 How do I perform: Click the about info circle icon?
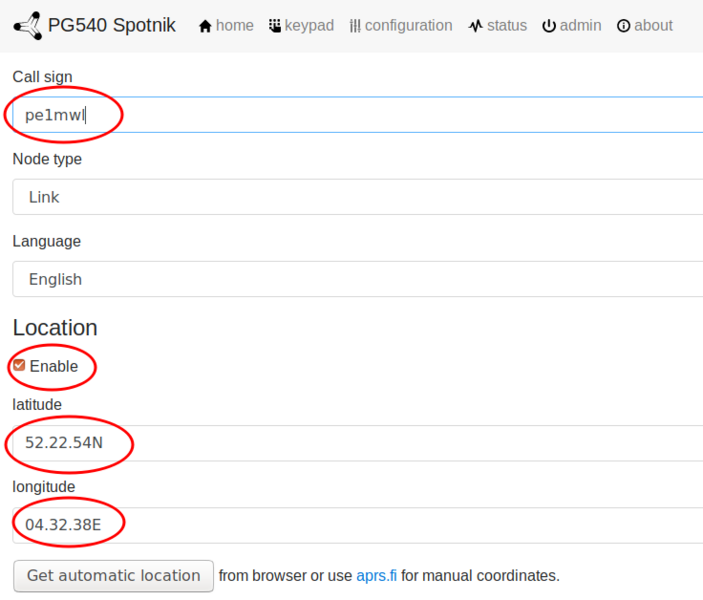coord(624,26)
